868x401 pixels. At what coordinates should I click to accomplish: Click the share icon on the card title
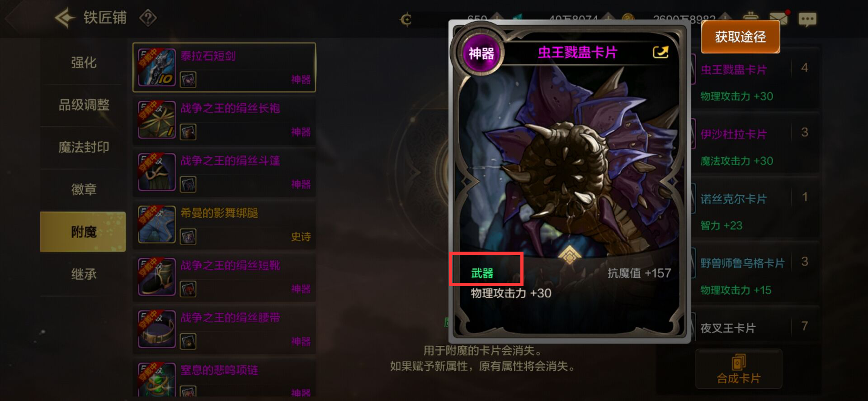click(660, 53)
